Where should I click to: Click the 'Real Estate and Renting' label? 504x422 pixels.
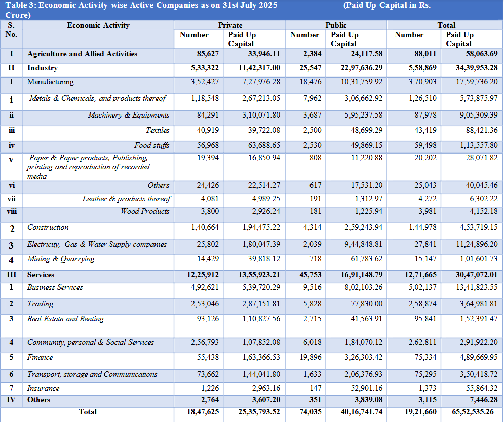65,319
